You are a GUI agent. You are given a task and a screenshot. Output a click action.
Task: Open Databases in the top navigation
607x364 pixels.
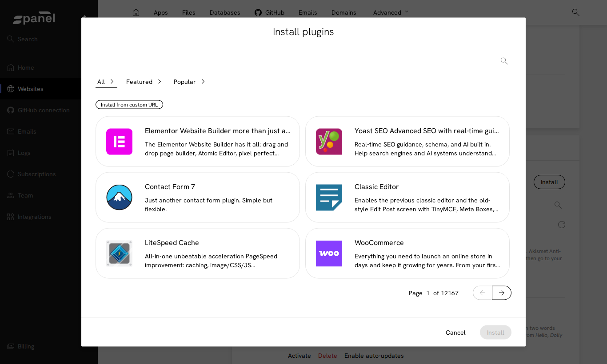pos(225,12)
